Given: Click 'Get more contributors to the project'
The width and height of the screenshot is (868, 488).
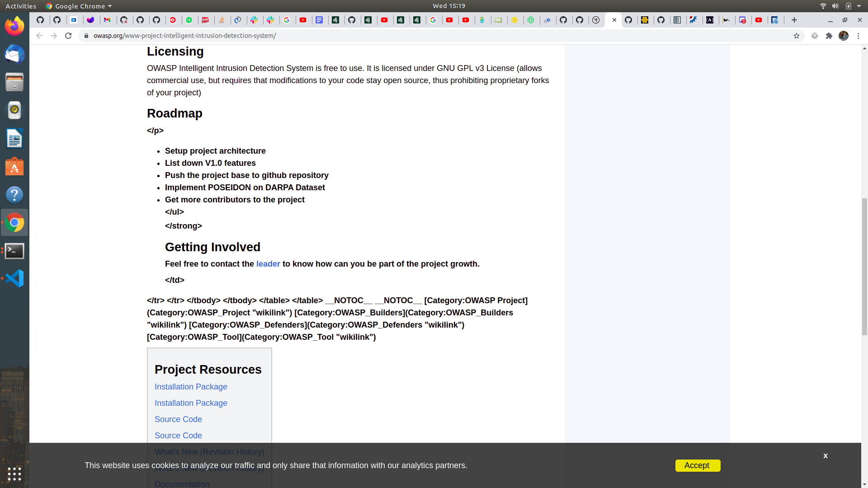Looking at the screenshot, I should [x=235, y=200].
